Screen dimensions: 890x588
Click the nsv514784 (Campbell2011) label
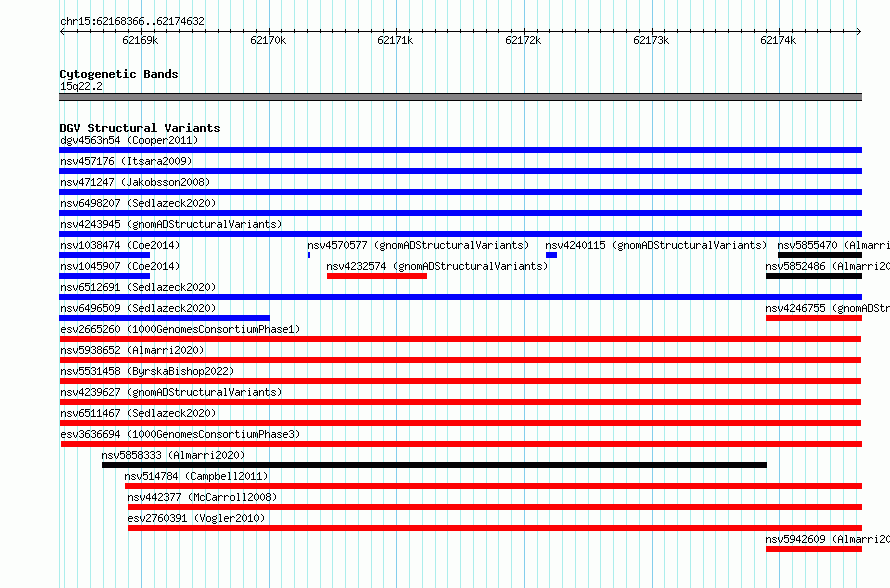pos(196,476)
